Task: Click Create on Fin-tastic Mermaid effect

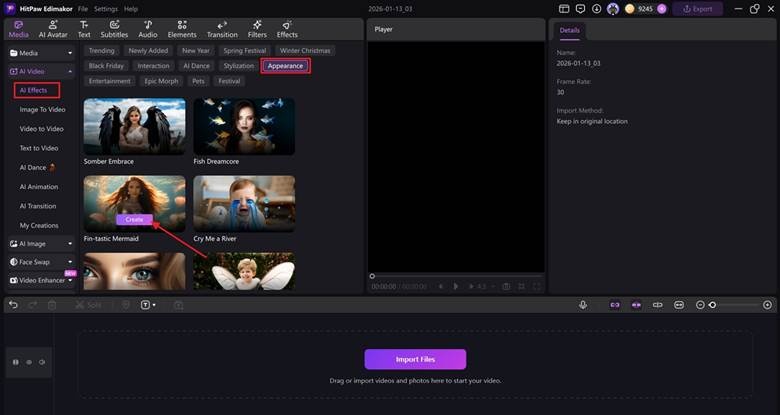Action: (134, 219)
